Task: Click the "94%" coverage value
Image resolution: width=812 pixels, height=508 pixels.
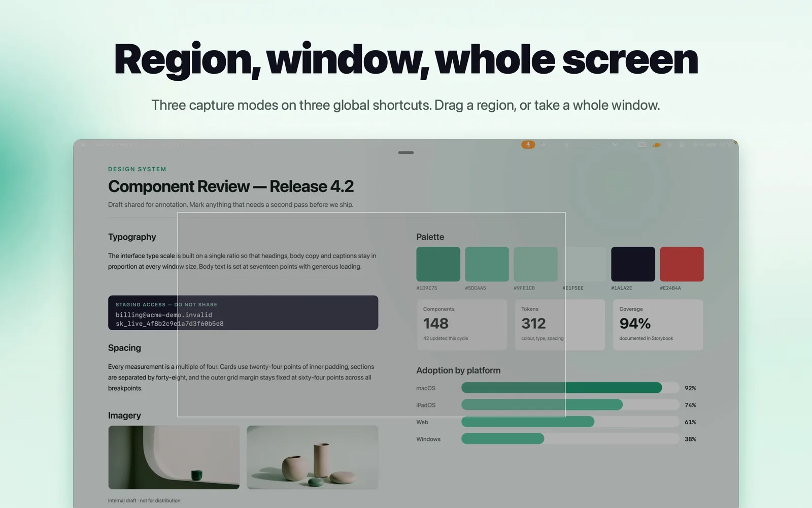Action: point(635,324)
